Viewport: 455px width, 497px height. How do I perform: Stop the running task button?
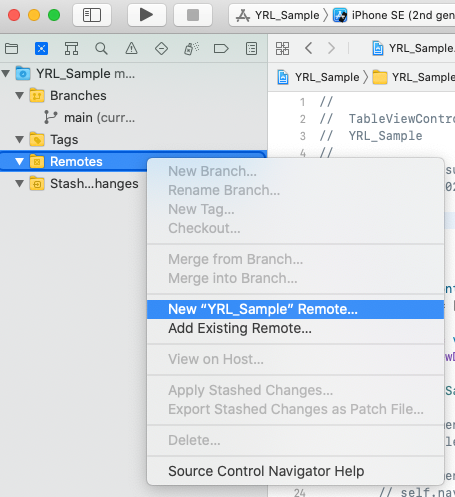coord(193,15)
